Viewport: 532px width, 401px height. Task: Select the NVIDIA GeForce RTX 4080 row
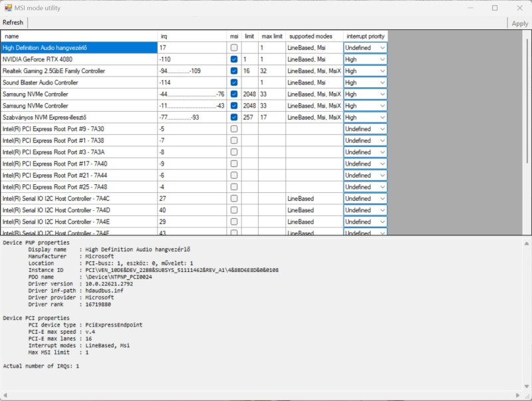(79, 59)
